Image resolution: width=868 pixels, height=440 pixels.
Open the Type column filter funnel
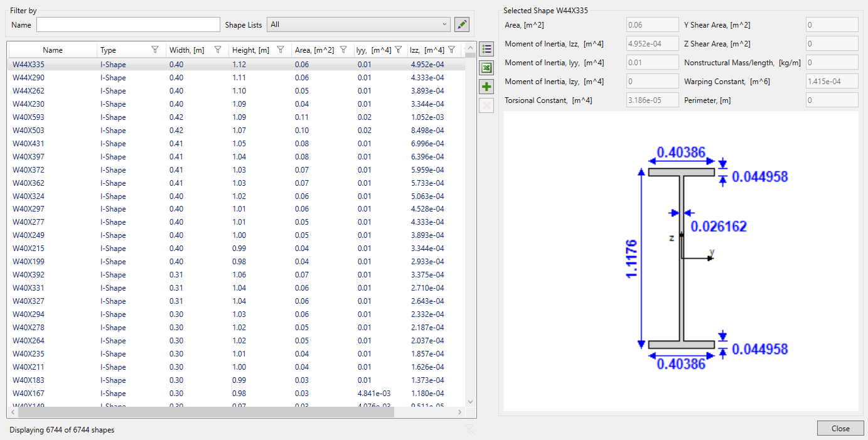(156, 50)
